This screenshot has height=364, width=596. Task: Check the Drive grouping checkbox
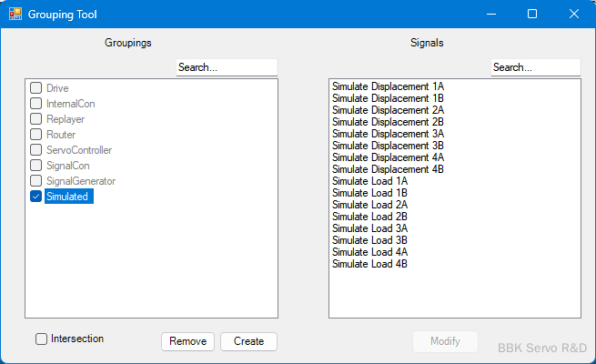[36, 88]
